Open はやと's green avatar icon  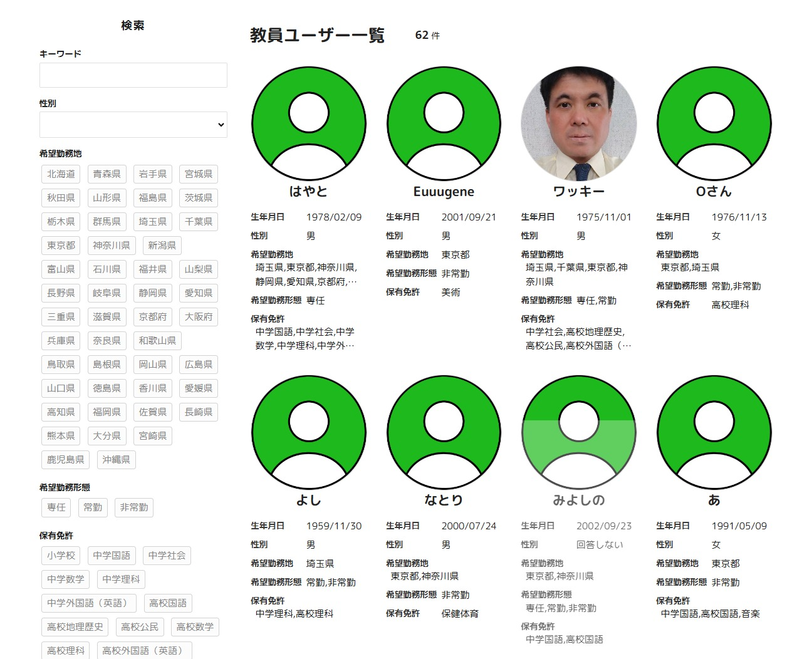[x=309, y=124]
